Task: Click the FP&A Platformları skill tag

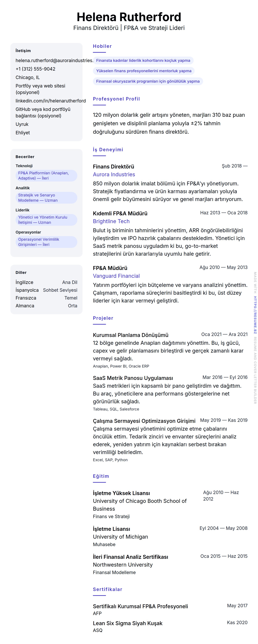Action: point(46,175)
